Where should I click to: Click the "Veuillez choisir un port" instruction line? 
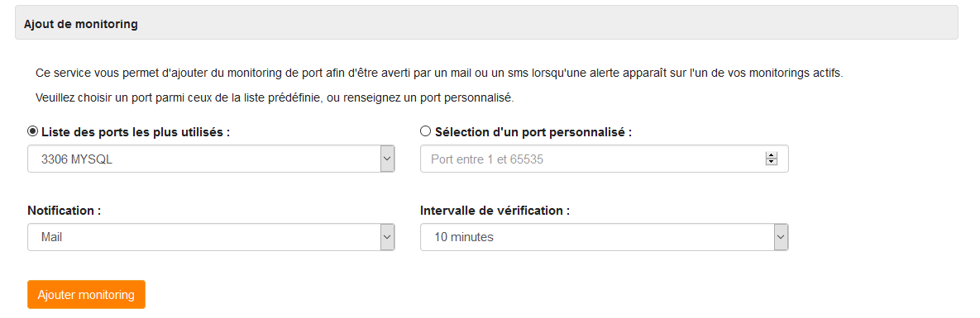[275, 97]
